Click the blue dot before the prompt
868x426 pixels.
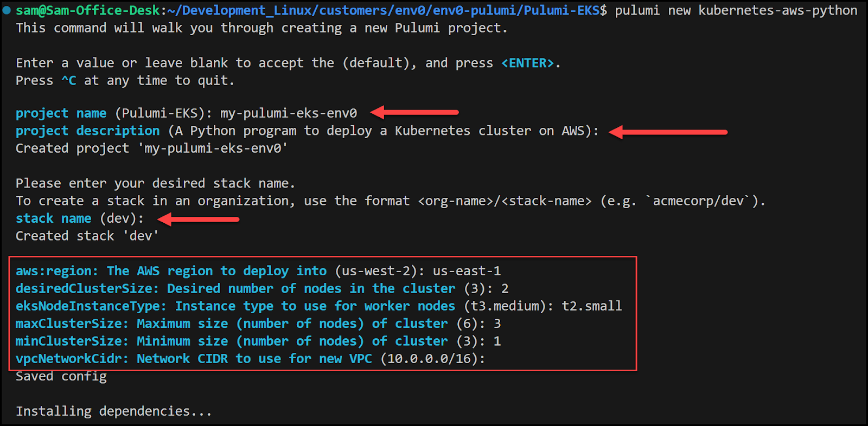[7, 10]
